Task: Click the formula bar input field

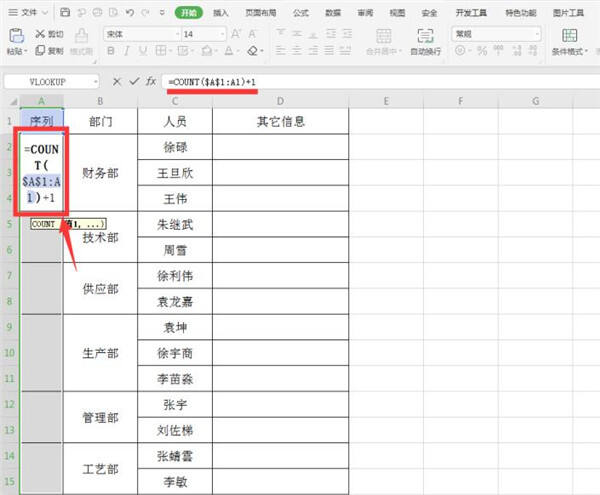Action: (x=381, y=81)
